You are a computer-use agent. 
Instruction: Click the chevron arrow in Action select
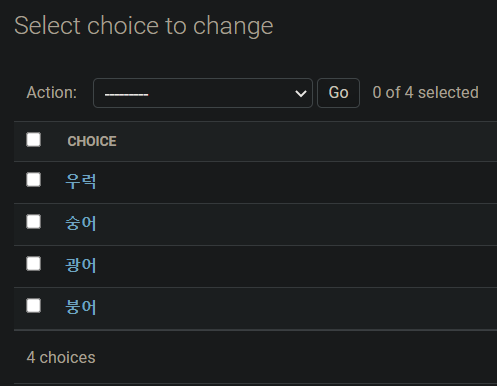point(301,94)
